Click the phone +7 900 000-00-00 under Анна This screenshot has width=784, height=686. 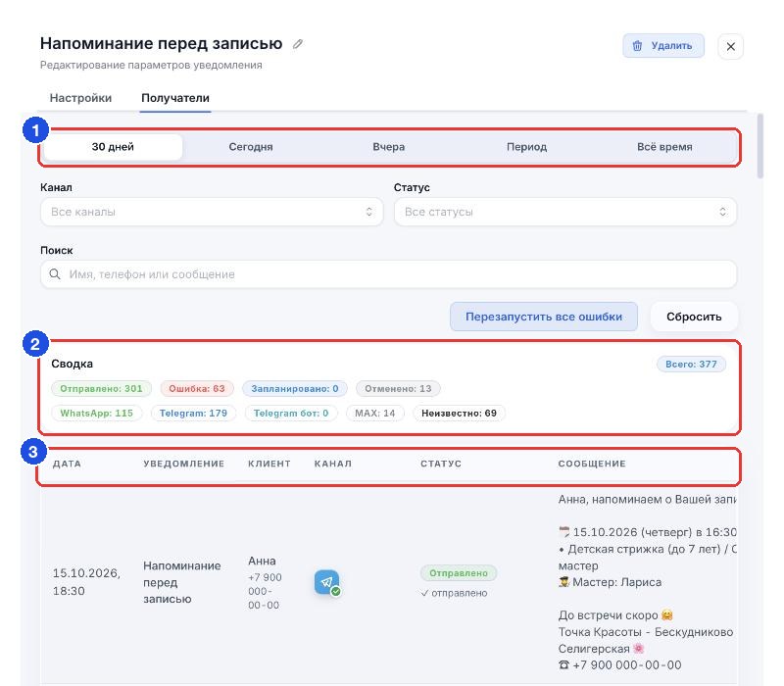[x=265, y=591]
